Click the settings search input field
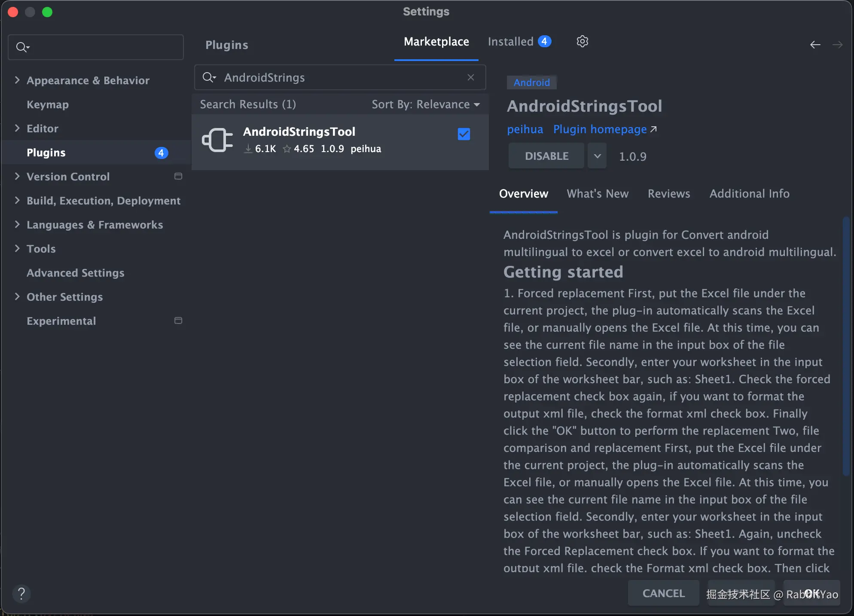This screenshot has height=616, width=854. point(103,47)
